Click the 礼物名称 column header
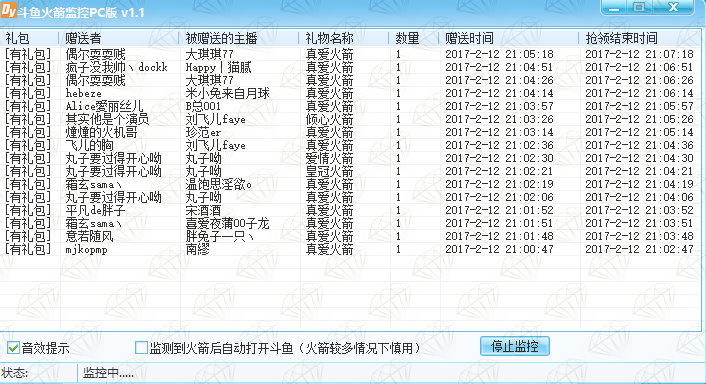706x384 pixels. pos(344,38)
